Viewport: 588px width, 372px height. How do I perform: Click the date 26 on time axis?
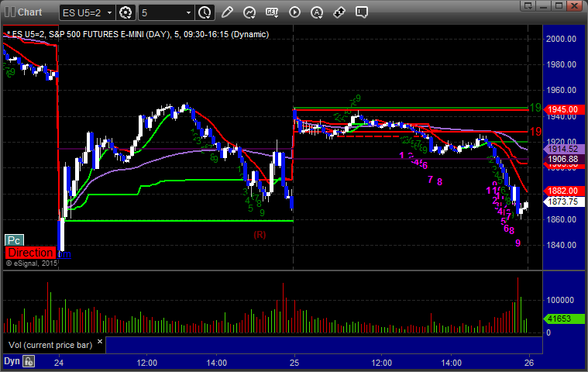coord(529,363)
